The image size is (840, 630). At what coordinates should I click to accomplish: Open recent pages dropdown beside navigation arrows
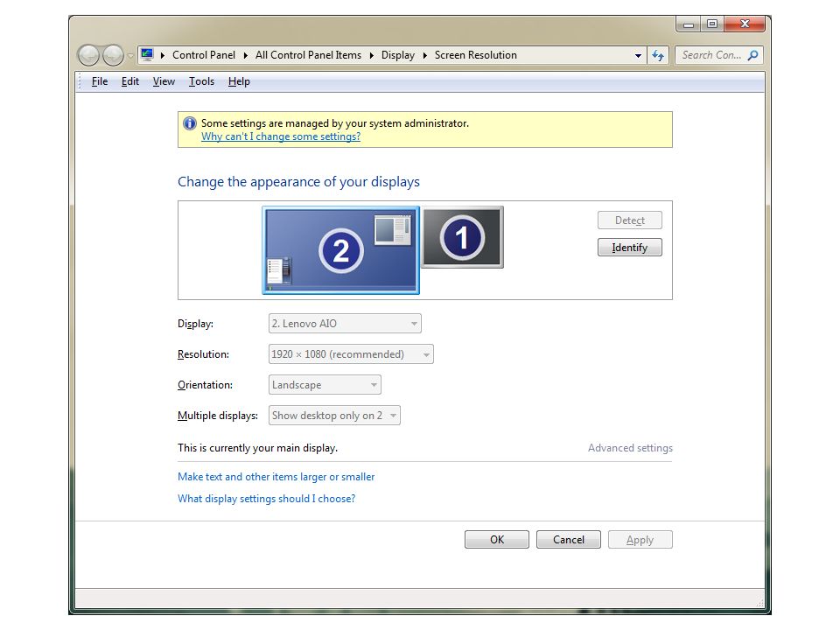[x=130, y=56]
